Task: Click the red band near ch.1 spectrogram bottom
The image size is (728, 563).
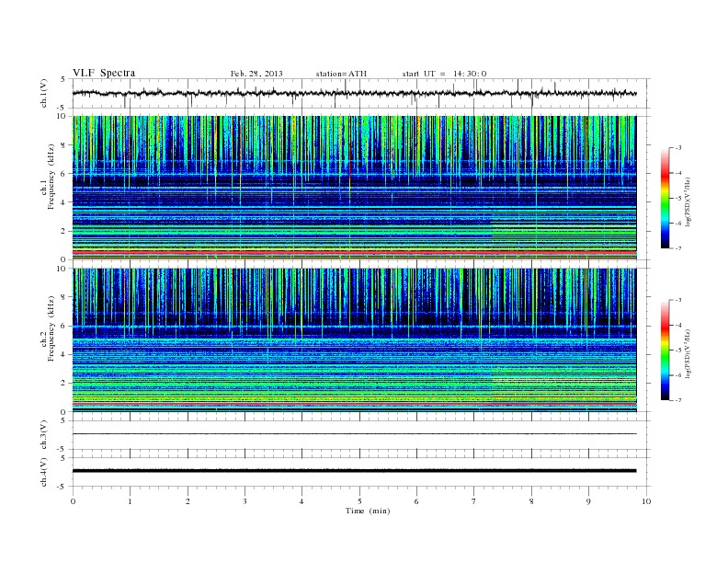Action: (354, 253)
